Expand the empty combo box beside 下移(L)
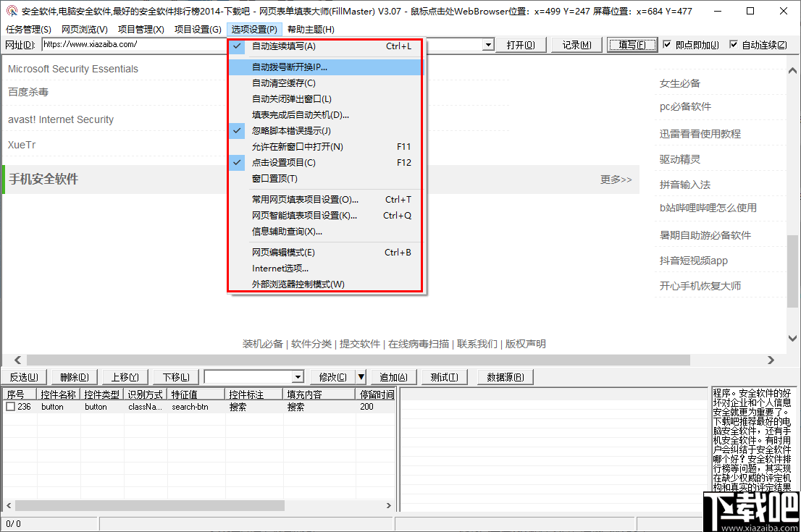Viewport: 801px width, 532px height. point(298,376)
